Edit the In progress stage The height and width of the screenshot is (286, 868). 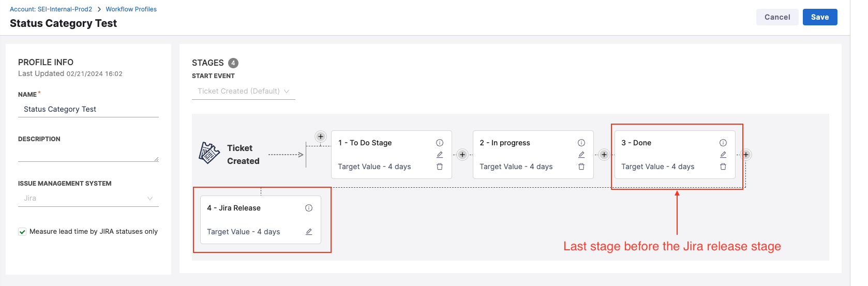click(x=581, y=155)
